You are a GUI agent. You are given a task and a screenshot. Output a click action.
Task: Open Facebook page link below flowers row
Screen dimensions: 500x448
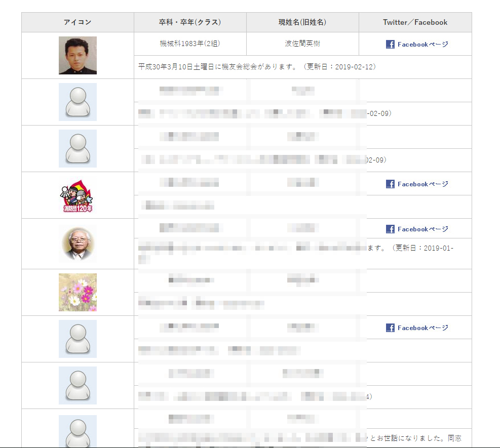click(417, 328)
